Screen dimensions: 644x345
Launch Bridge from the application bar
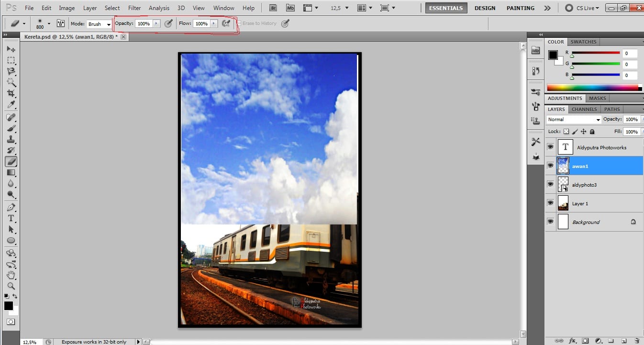tap(273, 8)
